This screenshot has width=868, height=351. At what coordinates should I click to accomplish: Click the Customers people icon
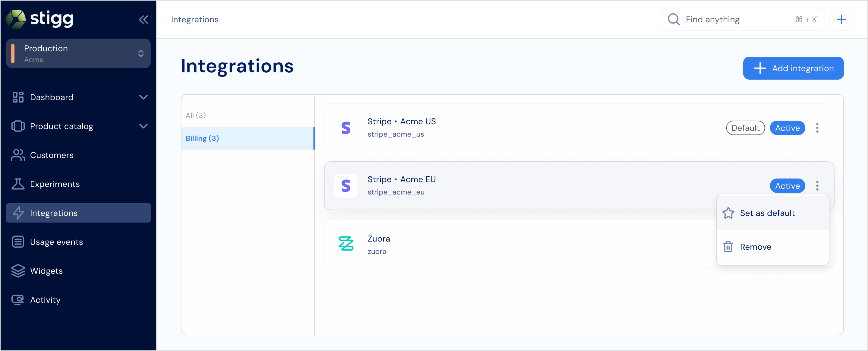click(18, 155)
